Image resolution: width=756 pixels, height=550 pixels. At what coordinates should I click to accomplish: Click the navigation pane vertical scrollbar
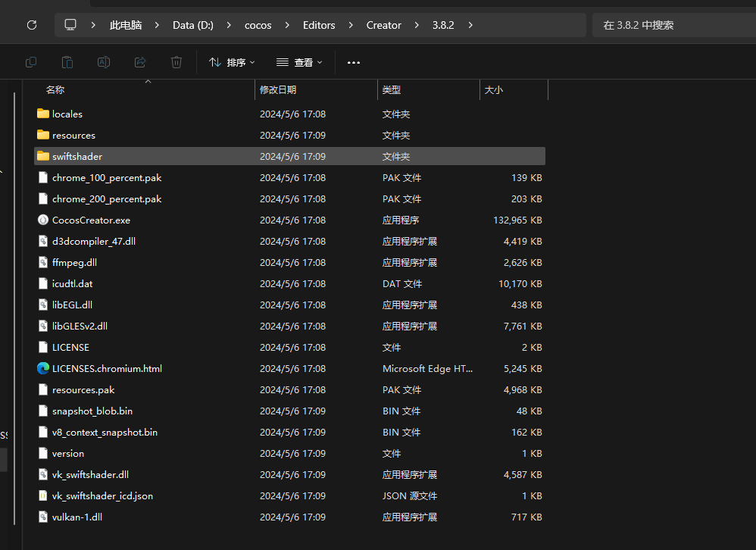click(14, 308)
